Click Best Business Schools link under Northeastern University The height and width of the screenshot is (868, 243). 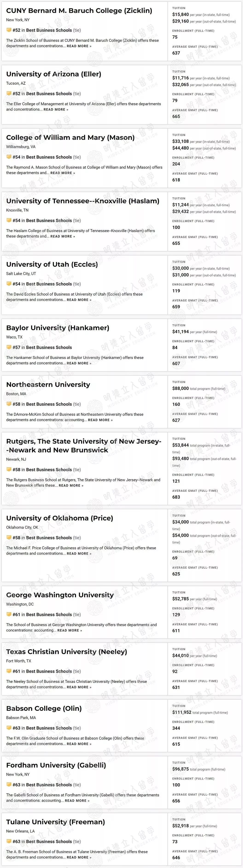[x=49, y=404]
